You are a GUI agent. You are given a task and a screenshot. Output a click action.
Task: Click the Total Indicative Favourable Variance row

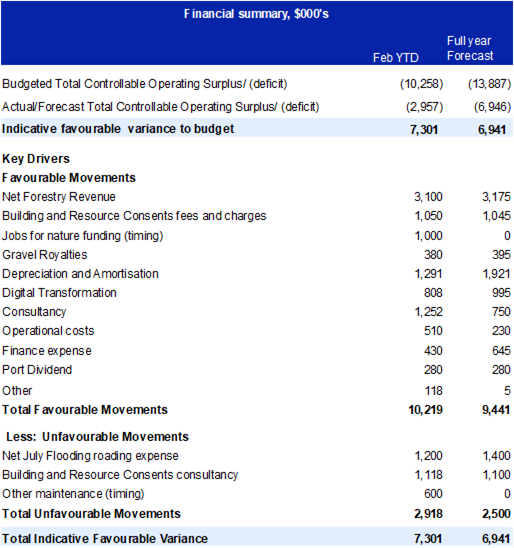pos(257,539)
